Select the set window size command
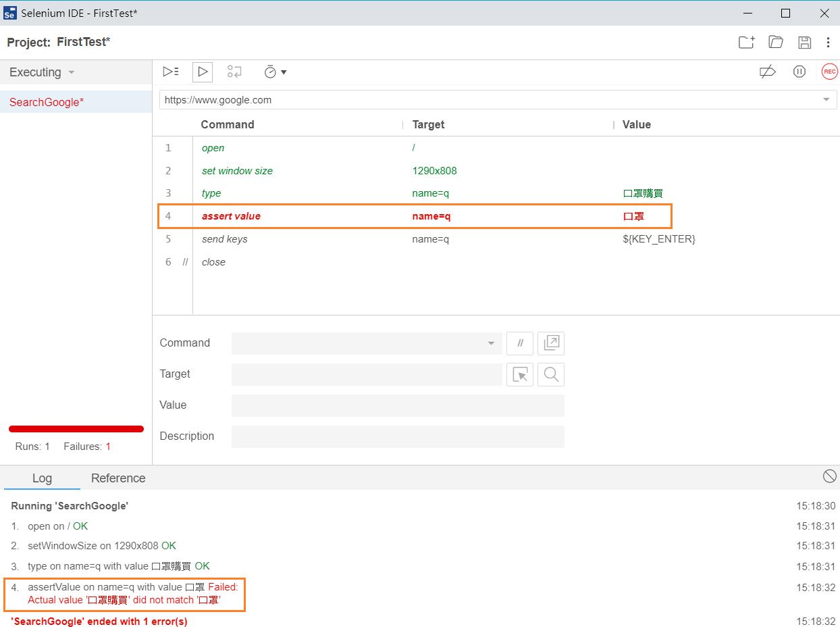Image resolution: width=840 pixels, height=633 pixels. tap(496, 171)
